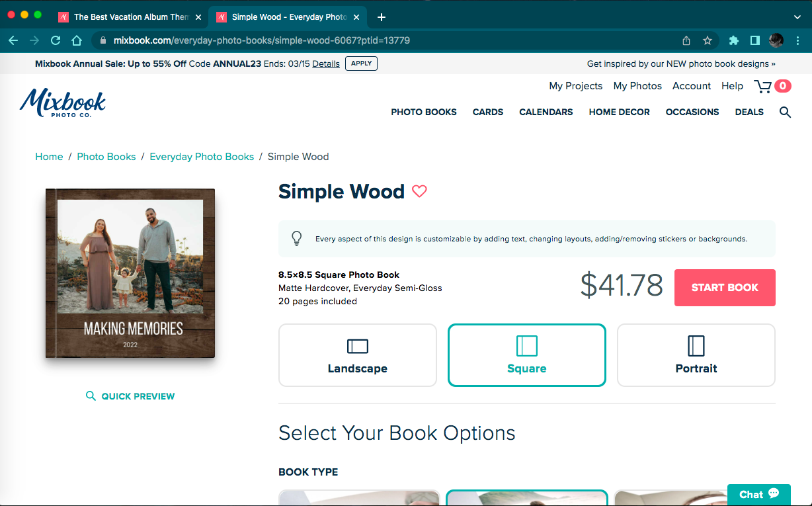Open the Everyday Photo Books breadcrumb link
This screenshot has height=506, width=812.
202,156
